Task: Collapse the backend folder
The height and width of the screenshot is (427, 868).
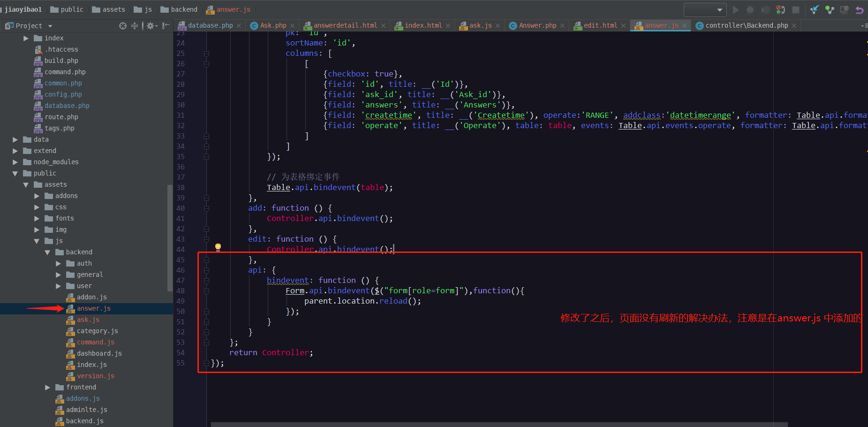Action: point(47,252)
